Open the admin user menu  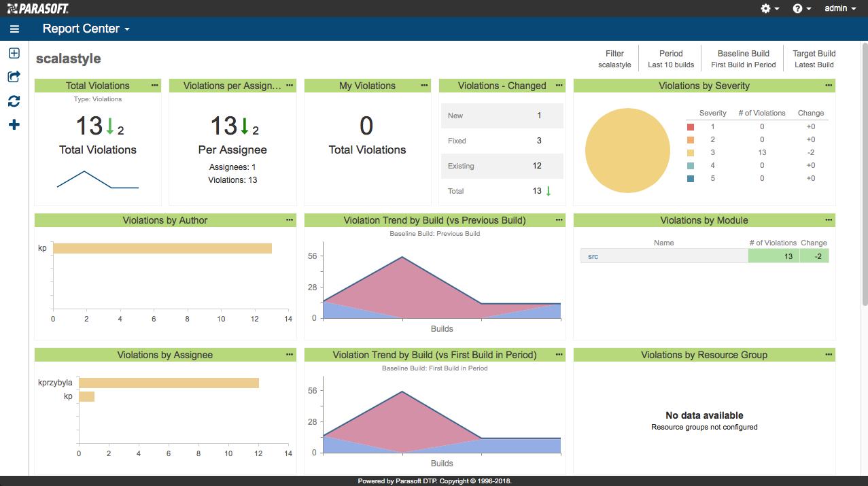pyautogui.click(x=840, y=8)
